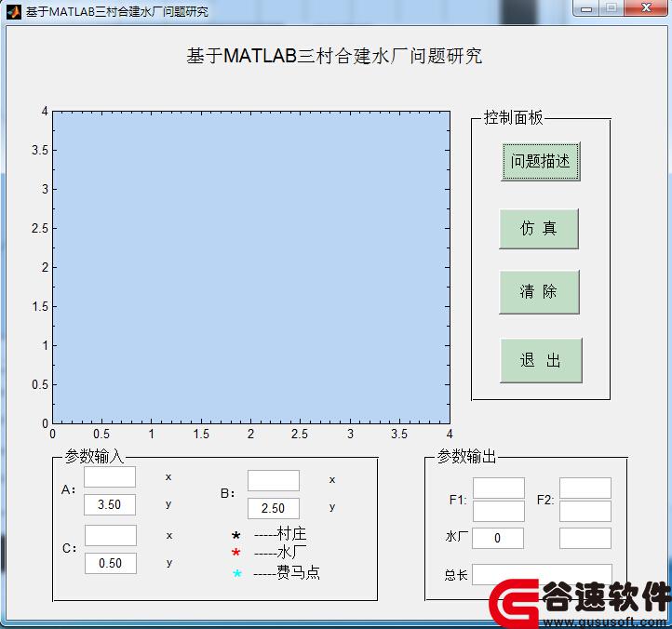Click the 村庄 legend label
The height and width of the screenshot is (629, 672).
click(x=292, y=534)
